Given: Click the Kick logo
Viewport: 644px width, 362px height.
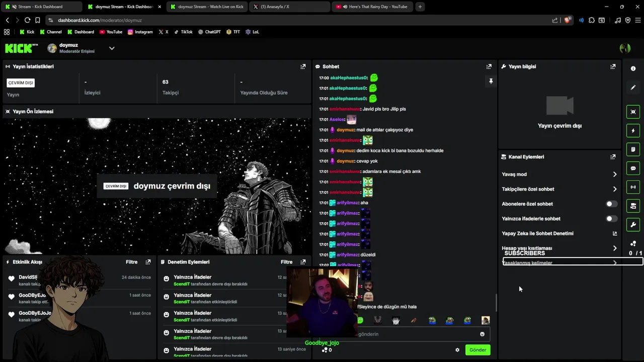Looking at the screenshot, I should tap(21, 48).
